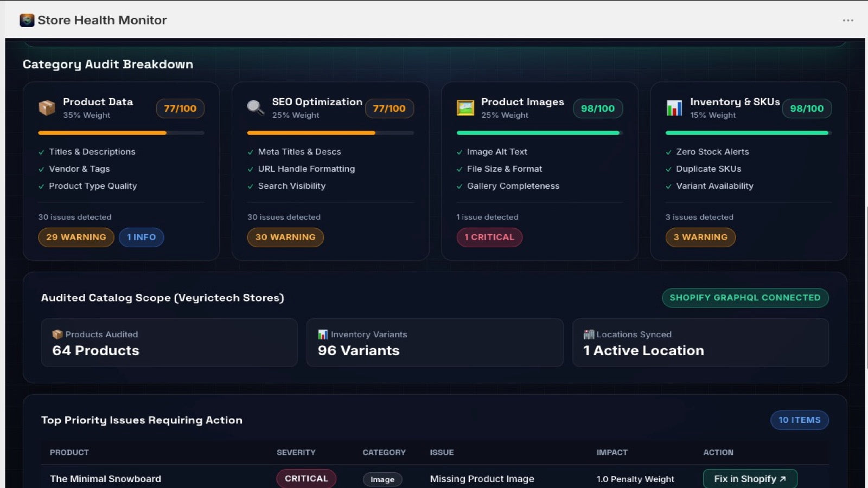This screenshot has width=868, height=488.
Task: Click the Vendor & Tags checkmark
Action: (x=41, y=169)
